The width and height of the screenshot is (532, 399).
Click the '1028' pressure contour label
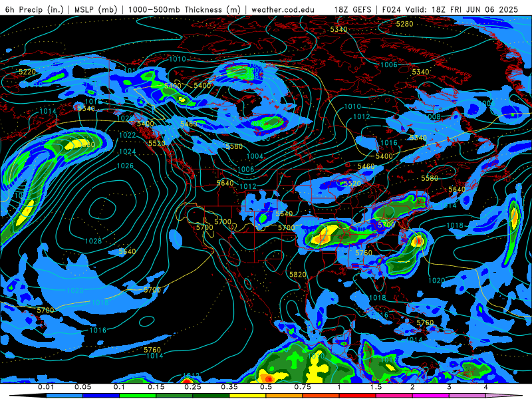[93, 241]
